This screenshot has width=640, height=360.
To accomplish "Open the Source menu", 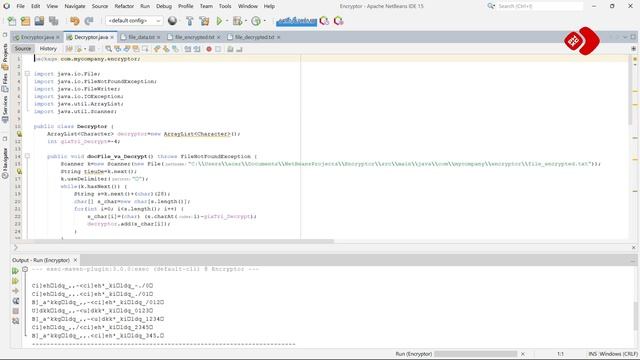I will 100,6.
